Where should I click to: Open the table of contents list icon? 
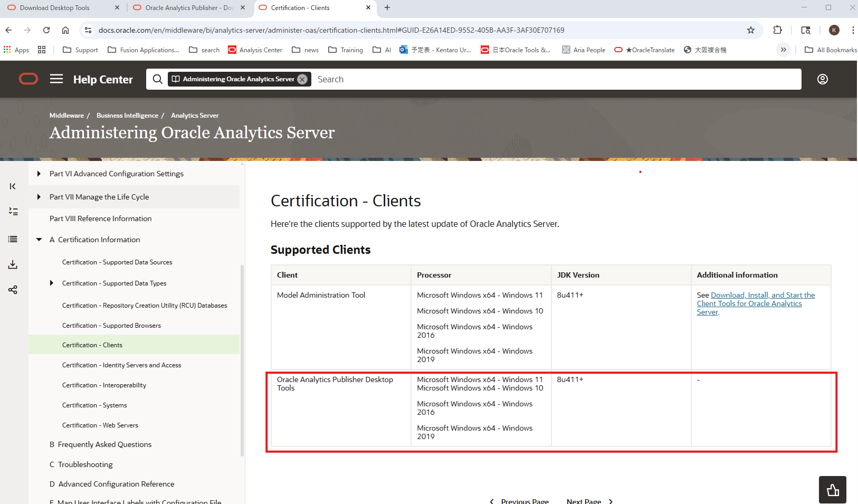13,239
